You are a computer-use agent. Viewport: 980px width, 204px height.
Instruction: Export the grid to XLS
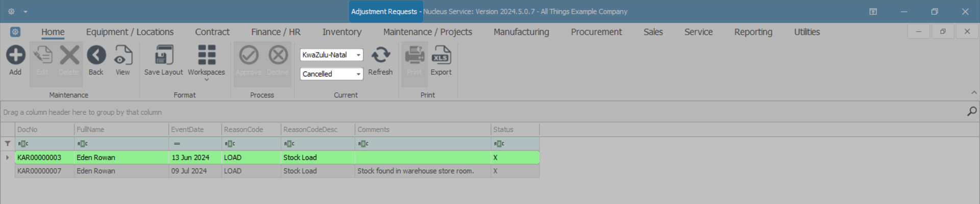[x=441, y=56]
